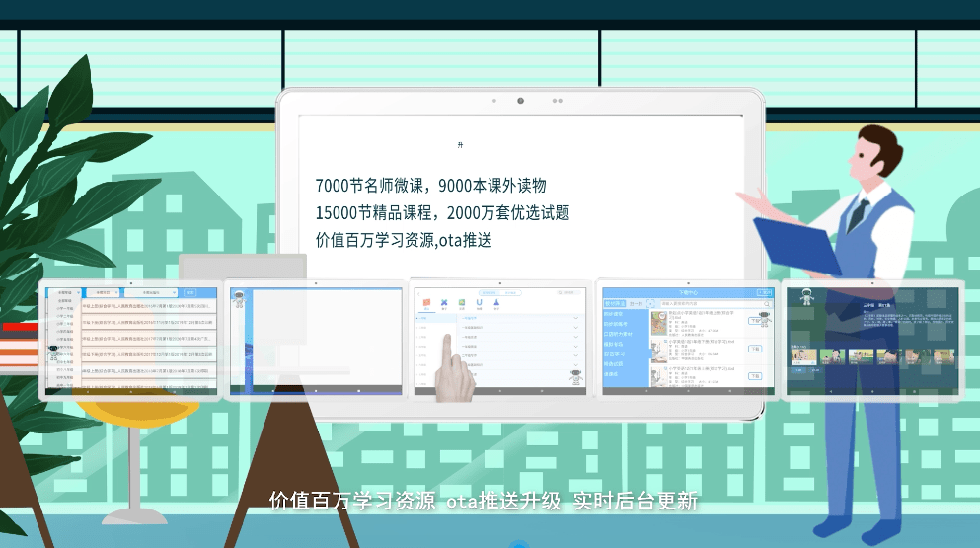The image size is (980, 548).
Task: Select 综合学习 in download sidebar
Action: tap(615, 354)
